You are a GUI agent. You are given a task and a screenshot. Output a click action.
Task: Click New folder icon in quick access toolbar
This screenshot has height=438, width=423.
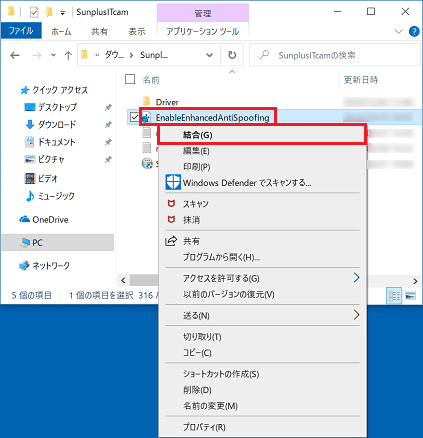pos(49,12)
